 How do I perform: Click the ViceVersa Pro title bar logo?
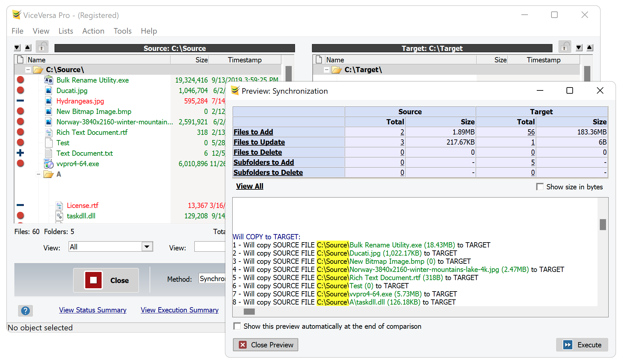point(16,15)
